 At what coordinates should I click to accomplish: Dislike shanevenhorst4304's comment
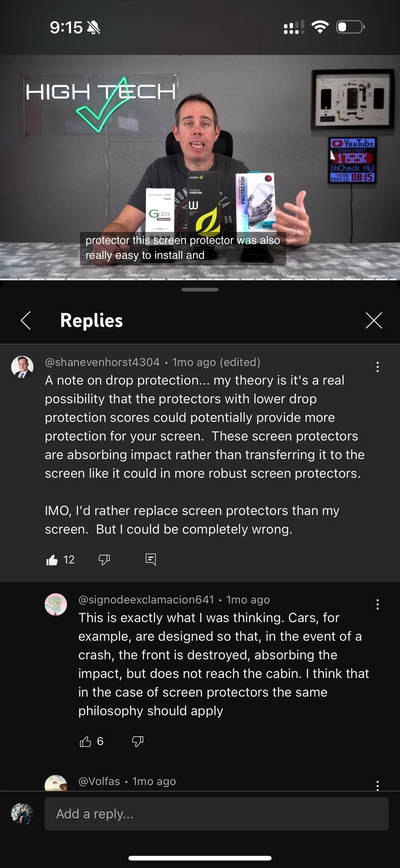(x=104, y=560)
